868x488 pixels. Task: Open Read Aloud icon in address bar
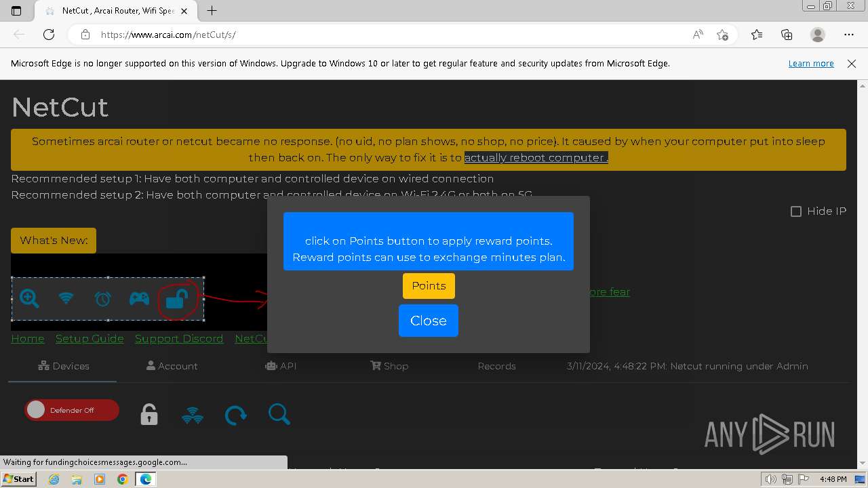[698, 35]
